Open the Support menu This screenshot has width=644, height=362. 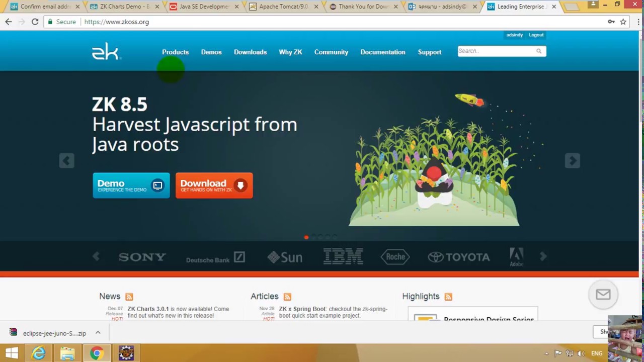(429, 52)
